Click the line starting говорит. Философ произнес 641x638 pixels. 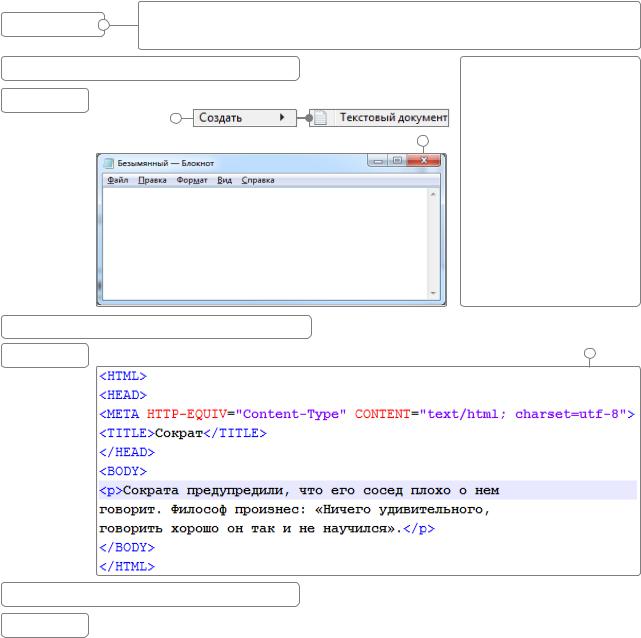[x=294, y=510]
